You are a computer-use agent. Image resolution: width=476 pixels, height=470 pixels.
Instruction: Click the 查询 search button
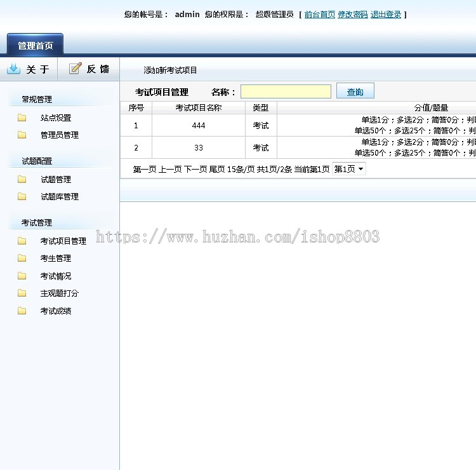point(355,91)
